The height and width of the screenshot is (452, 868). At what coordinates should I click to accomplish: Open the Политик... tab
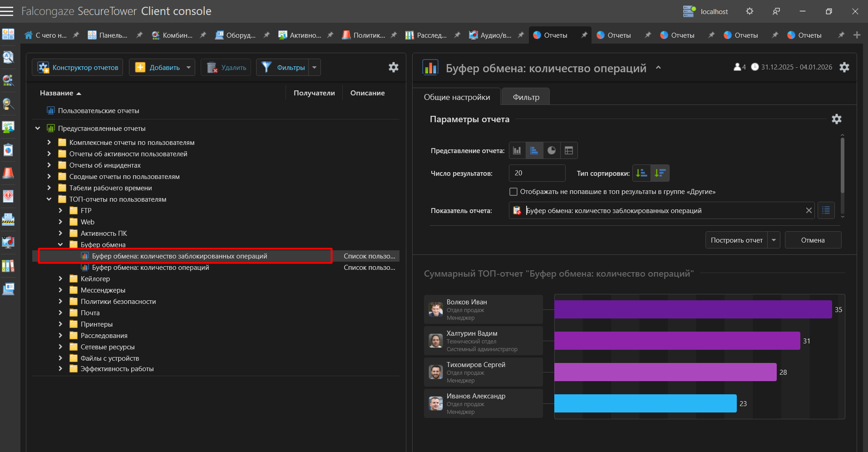pyautogui.click(x=364, y=35)
